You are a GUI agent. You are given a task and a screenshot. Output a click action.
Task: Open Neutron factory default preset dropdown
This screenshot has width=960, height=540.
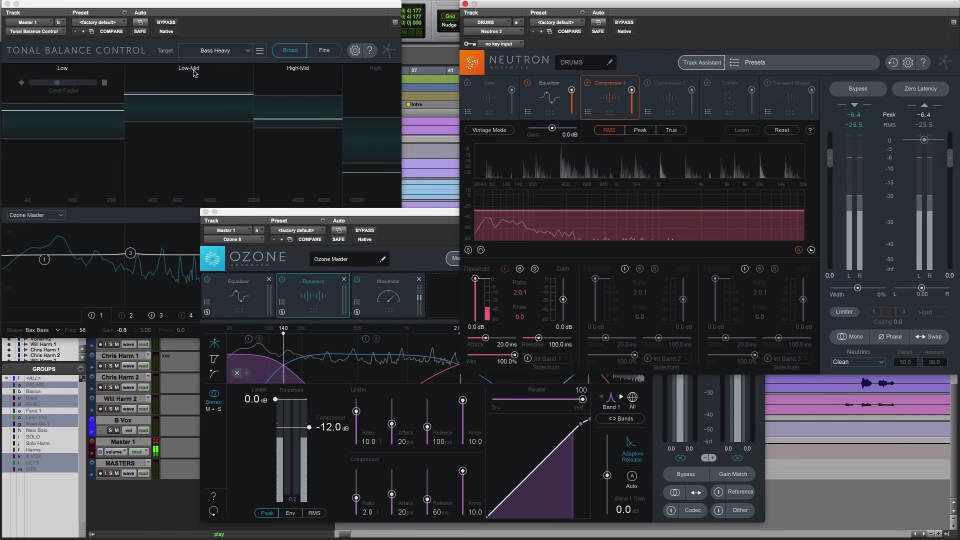click(x=557, y=22)
